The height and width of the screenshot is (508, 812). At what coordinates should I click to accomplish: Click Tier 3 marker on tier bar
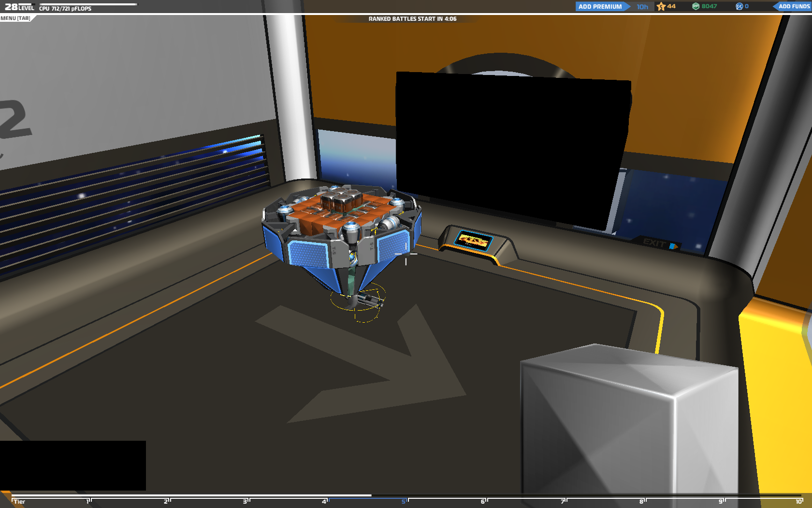point(246,501)
